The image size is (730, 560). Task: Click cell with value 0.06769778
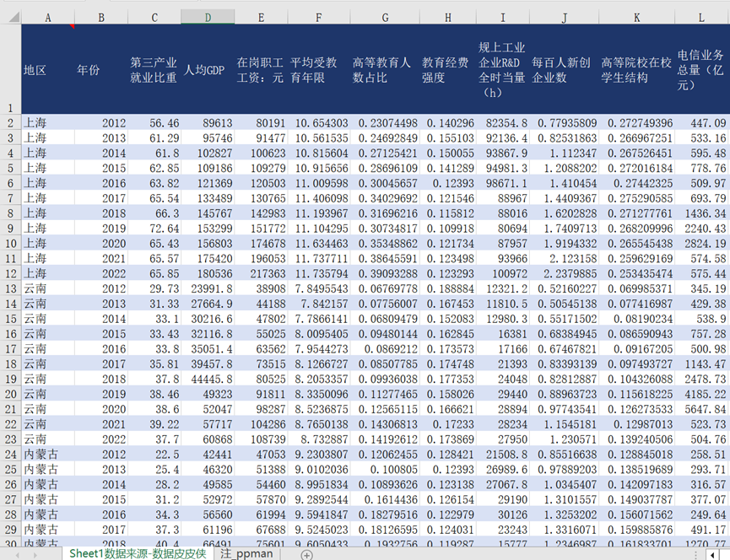click(385, 288)
